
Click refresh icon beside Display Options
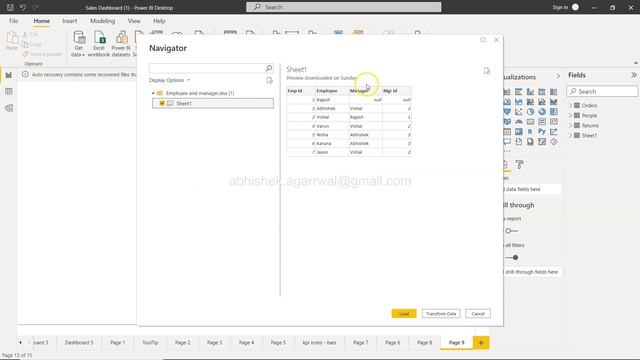click(x=269, y=80)
